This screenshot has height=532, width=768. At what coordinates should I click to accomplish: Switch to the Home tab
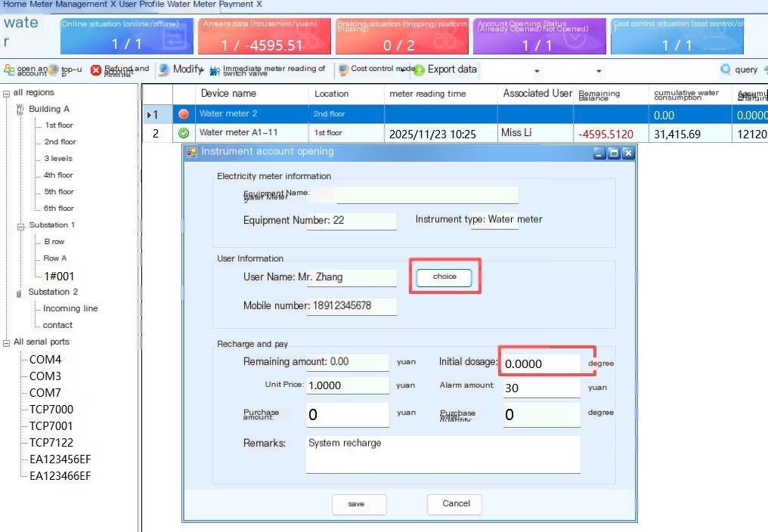tap(14, 4)
